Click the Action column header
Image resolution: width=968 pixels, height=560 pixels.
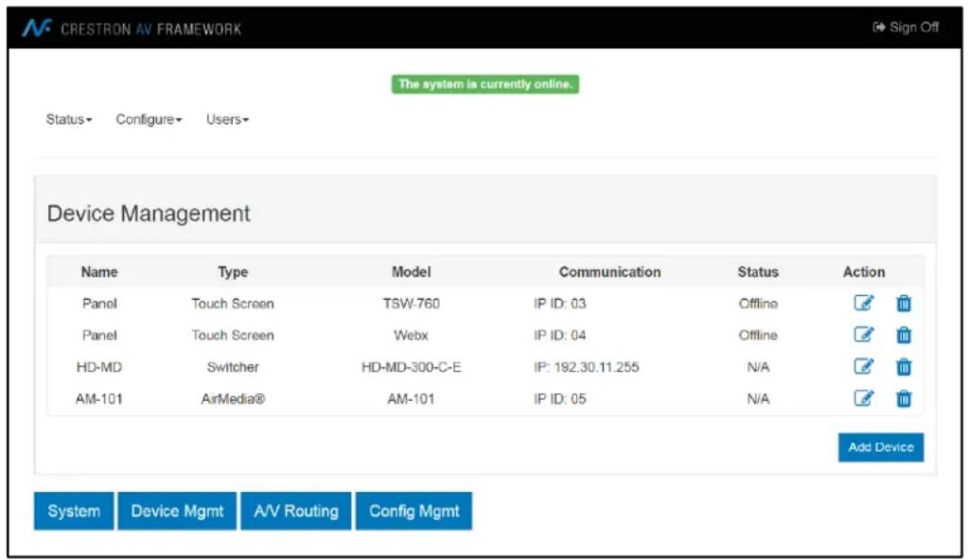coord(864,272)
